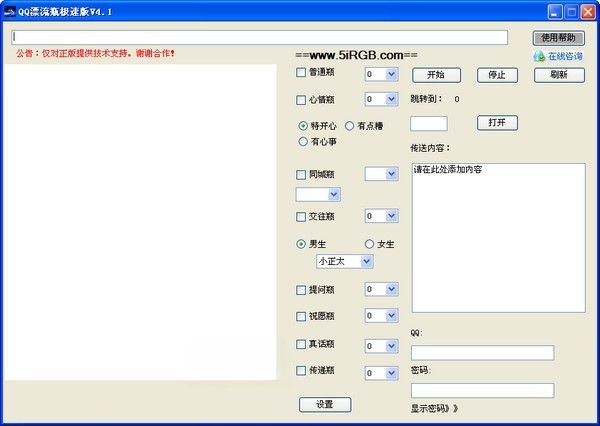Check the 提问瓶 option
The image size is (600, 426).
(301, 290)
